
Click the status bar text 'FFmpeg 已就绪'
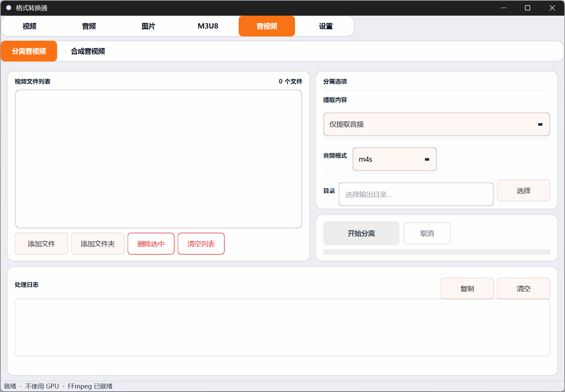90,386
